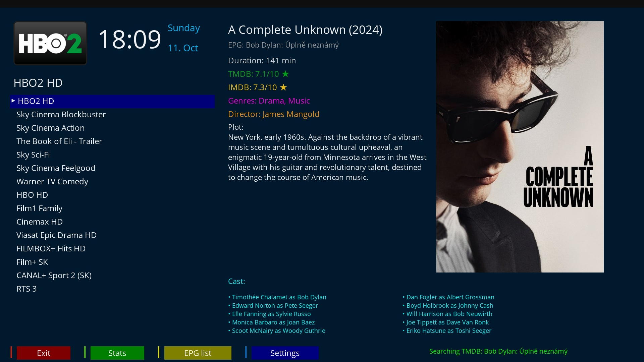Click cast entry Timothée Chalamet as Bob Dylan

tap(277, 297)
